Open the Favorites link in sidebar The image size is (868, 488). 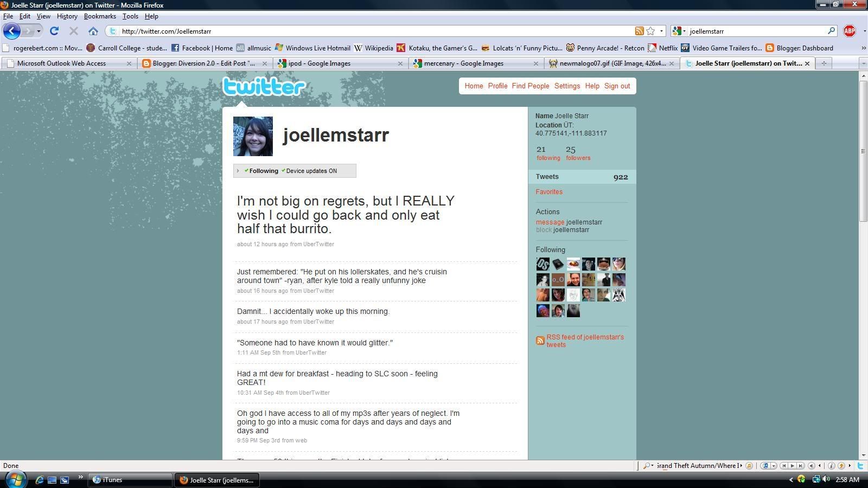[549, 191]
